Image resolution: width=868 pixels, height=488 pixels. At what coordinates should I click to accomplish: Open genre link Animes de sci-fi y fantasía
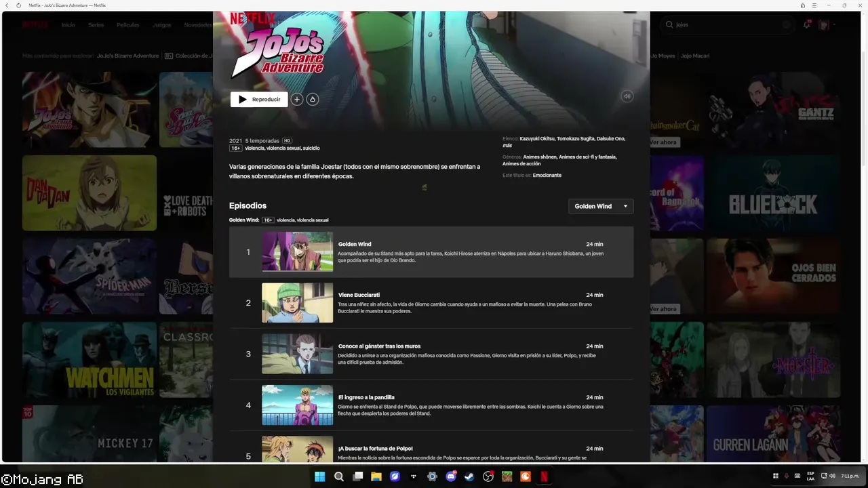point(589,157)
